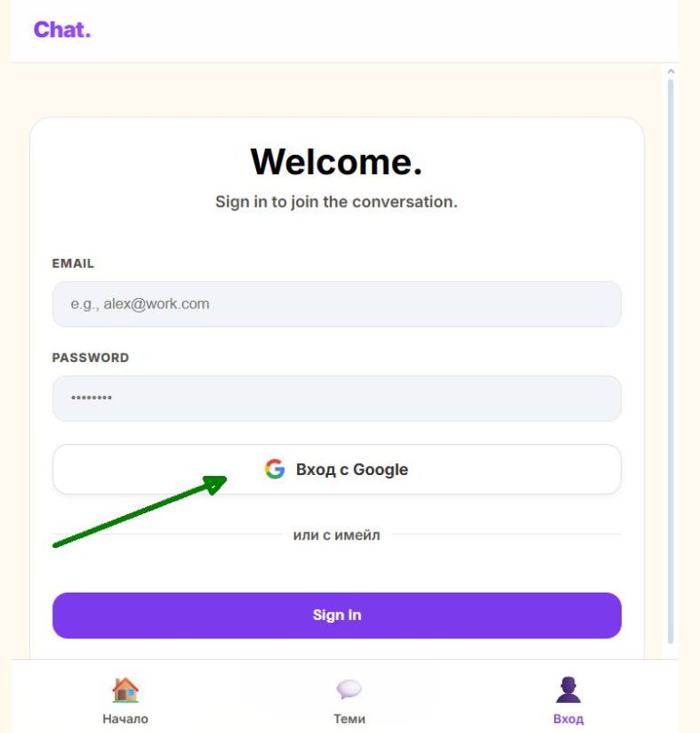This screenshot has width=700, height=733.
Task: Click the house icon in bottom navigation
Action: [125, 690]
